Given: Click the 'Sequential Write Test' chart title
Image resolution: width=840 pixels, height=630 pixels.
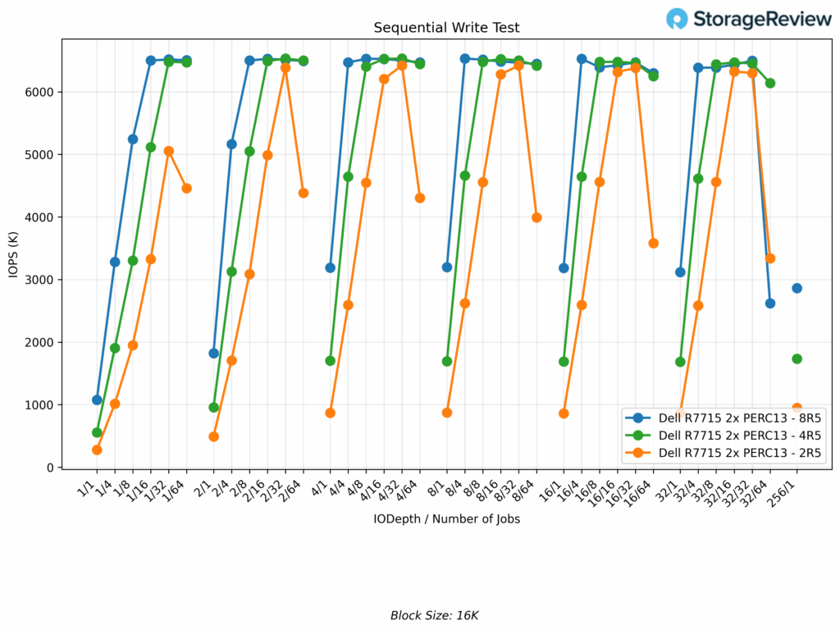Looking at the screenshot, I should [446, 28].
